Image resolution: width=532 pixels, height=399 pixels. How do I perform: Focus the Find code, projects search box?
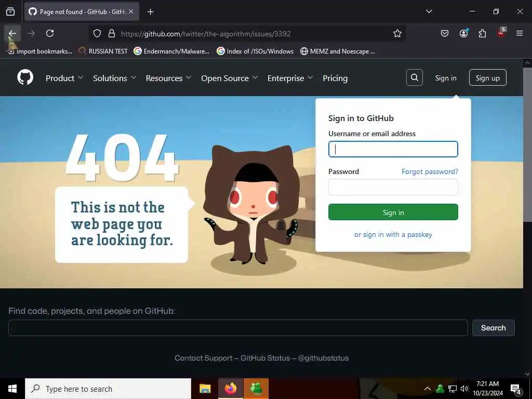click(238, 328)
